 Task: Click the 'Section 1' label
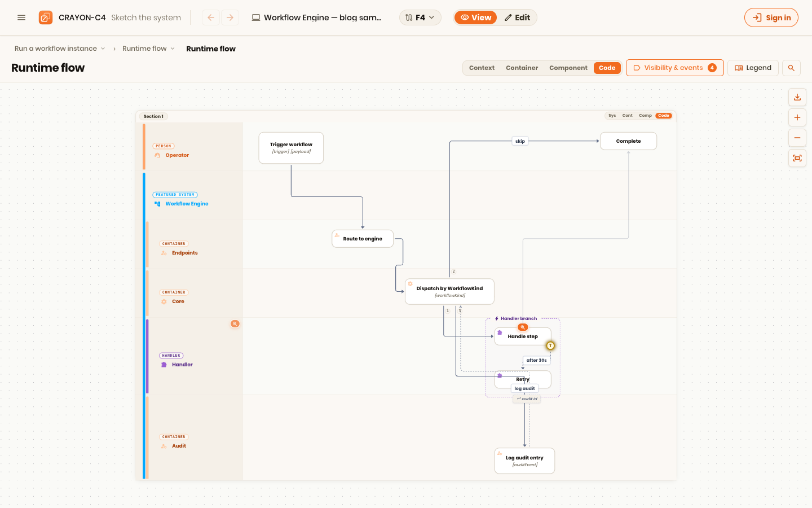(x=153, y=116)
